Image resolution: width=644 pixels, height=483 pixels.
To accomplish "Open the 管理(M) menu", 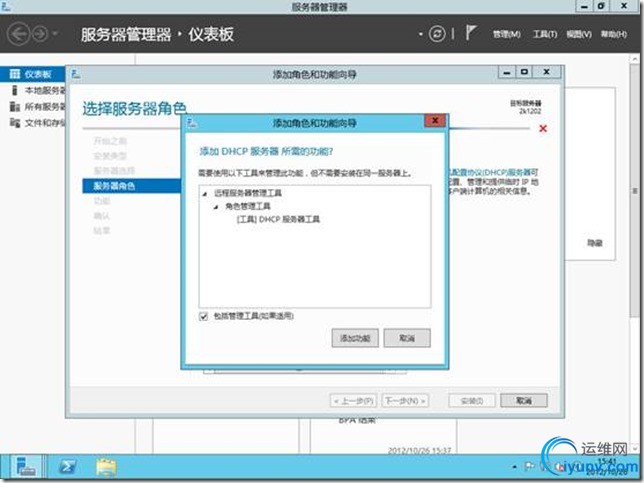I will click(x=506, y=34).
